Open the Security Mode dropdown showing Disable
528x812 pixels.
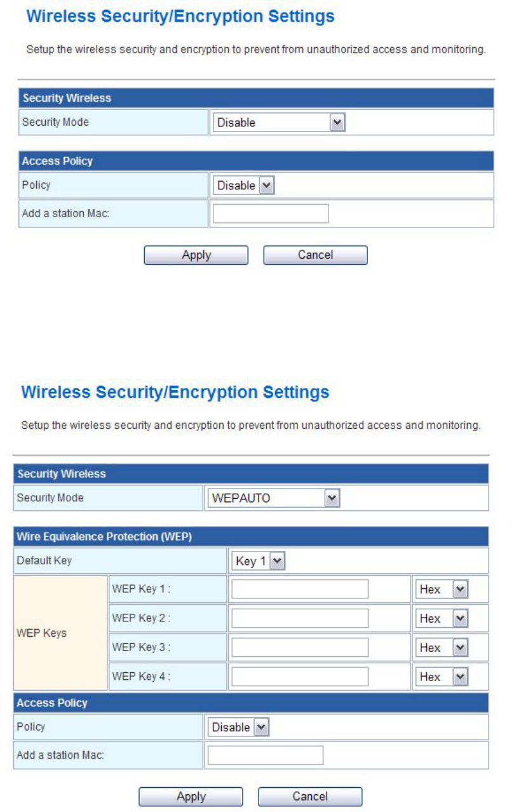279,123
